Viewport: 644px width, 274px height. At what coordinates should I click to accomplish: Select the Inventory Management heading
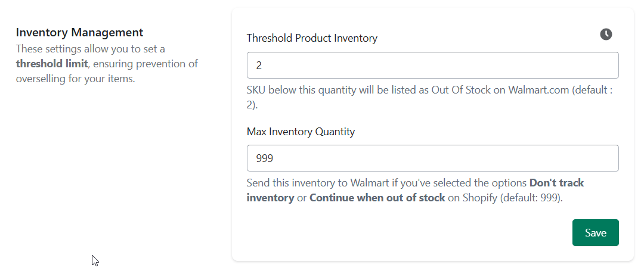80,32
